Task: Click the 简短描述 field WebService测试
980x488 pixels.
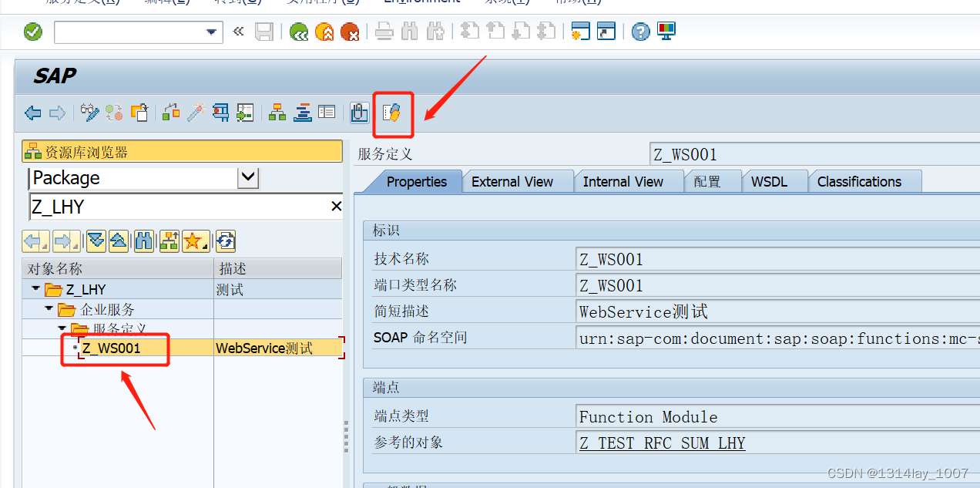Action: point(777,311)
